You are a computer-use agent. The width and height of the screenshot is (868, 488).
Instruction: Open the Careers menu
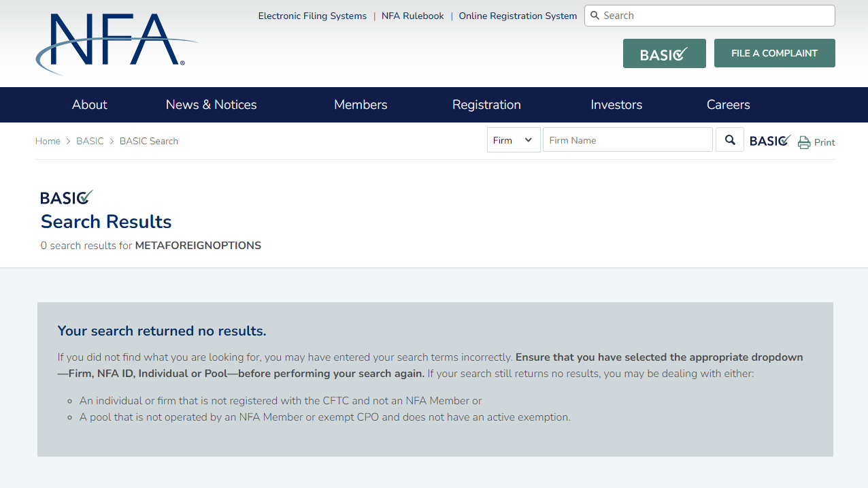click(729, 105)
